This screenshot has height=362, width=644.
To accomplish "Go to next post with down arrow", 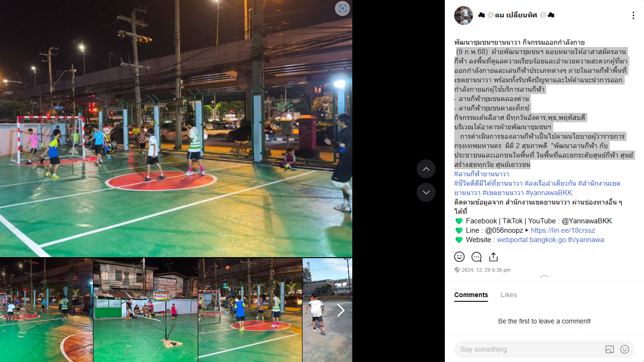I will (426, 192).
